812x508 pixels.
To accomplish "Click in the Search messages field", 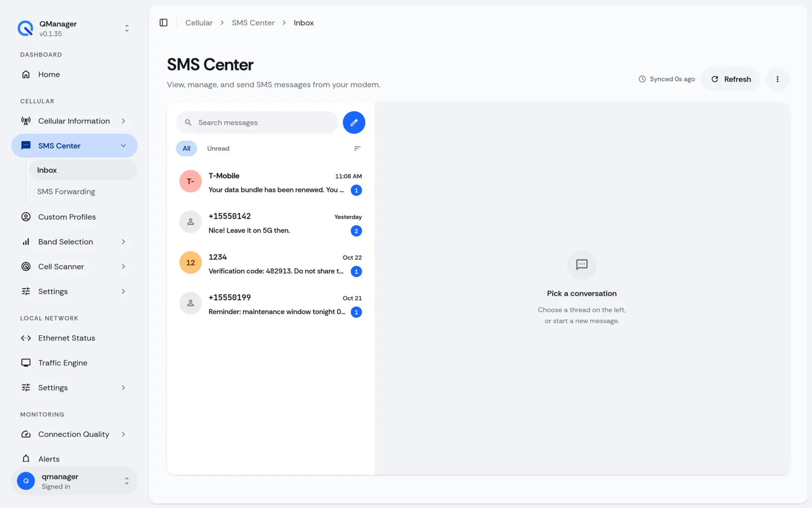I will pyautogui.click(x=257, y=122).
